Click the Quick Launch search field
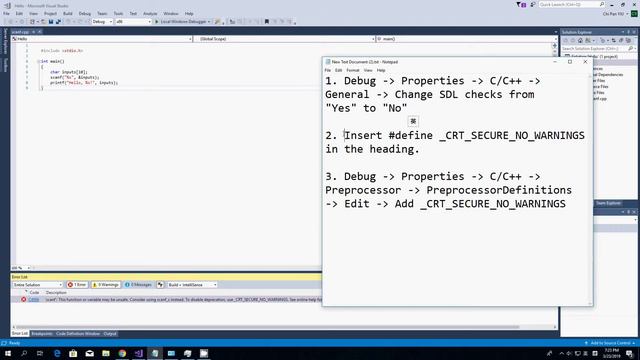This screenshot has height=360, width=640. pyautogui.click(x=571, y=4)
